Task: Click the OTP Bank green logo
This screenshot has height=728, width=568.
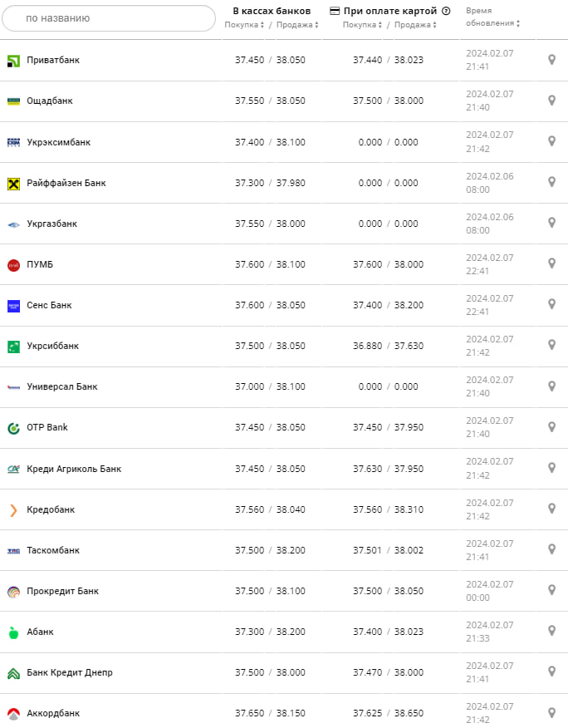Action: pyautogui.click(x=13, y=428)
